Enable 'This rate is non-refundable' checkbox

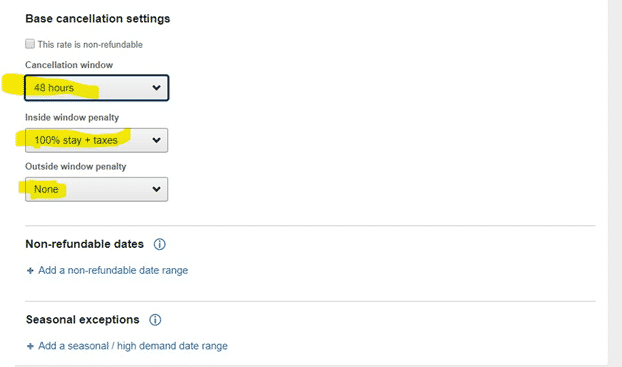pos(30,44)
